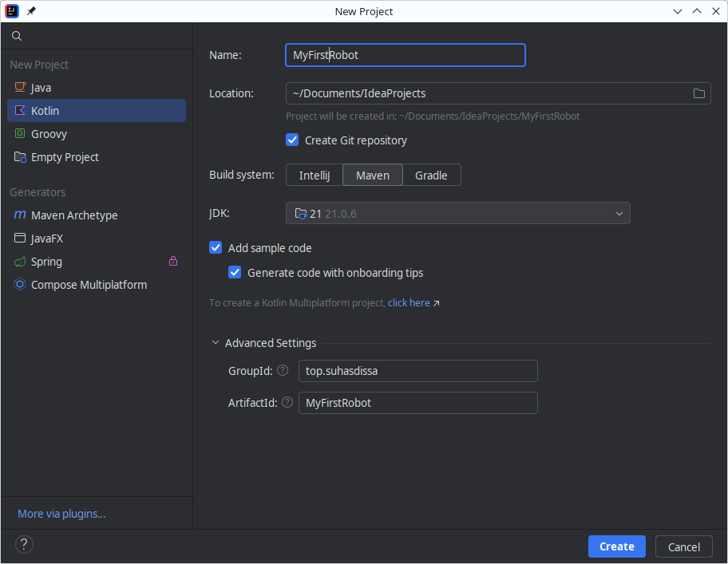Click the Java coffee cup icon
This screenshot has width=728, height=564.
20,87
